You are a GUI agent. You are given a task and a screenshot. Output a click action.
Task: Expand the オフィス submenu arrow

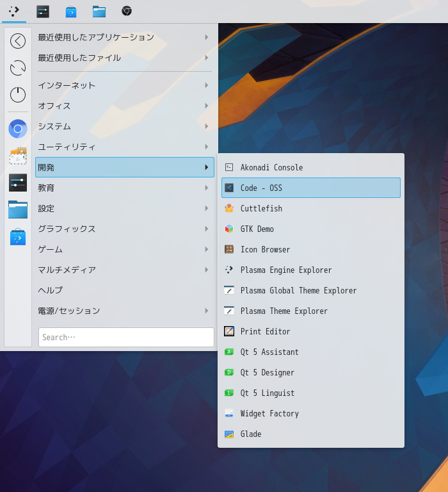click(x=207, y=106)
